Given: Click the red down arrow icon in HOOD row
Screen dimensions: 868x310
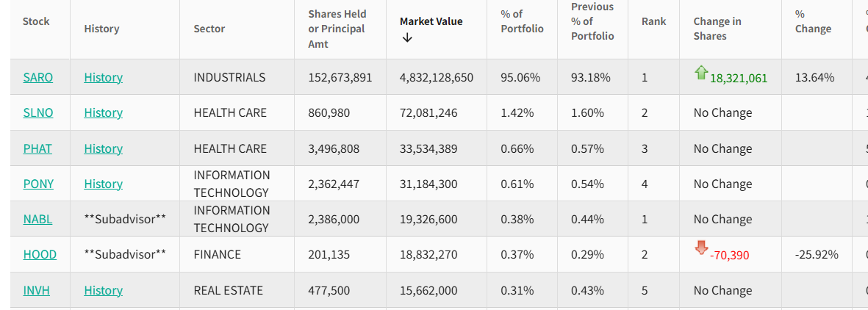Looking at the screenshot, I should click(x=700, y=248).
